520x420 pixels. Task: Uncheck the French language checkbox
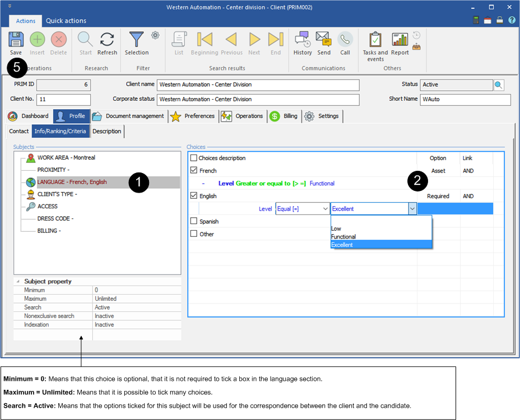tap(194, 170)
